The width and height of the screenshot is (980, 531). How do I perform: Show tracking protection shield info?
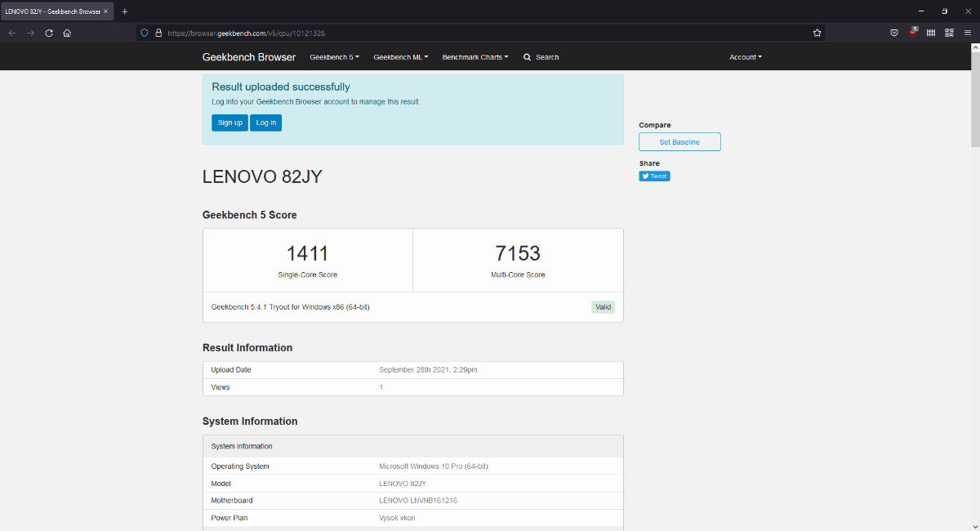click(x=145, y=33)
